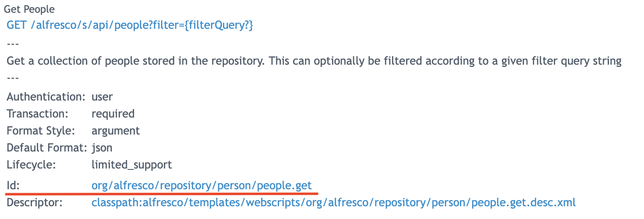Viewport: 644px width, 219px height.
Task: Click the description text about collection of people
Action: [x=314, y=61]
